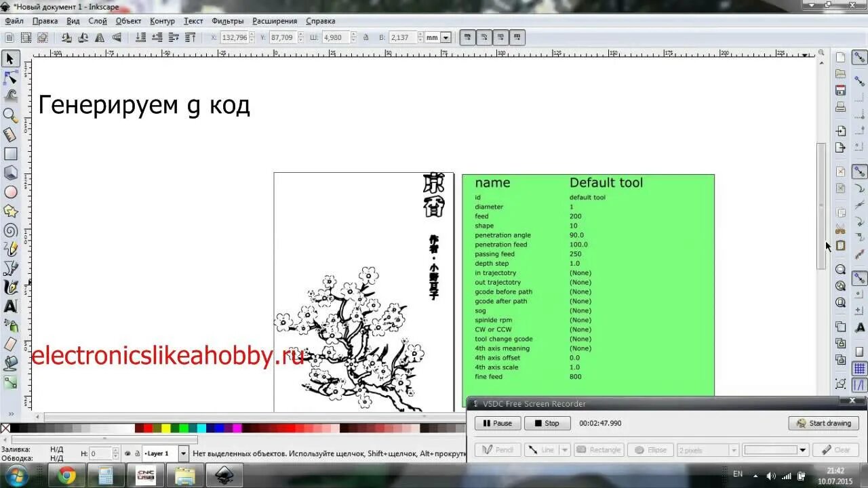Toggle Layer 1 visibility eye
868x488 pixels.
(x=127, y=453)
